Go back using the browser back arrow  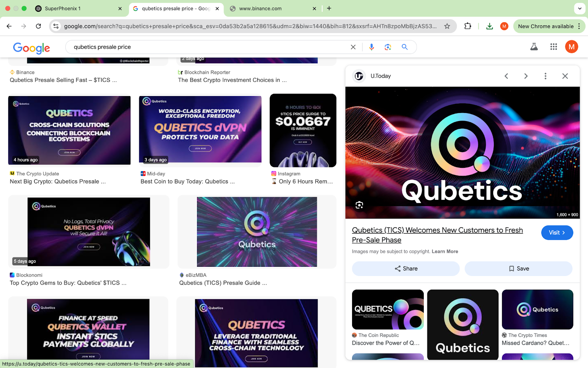(9, 26)
